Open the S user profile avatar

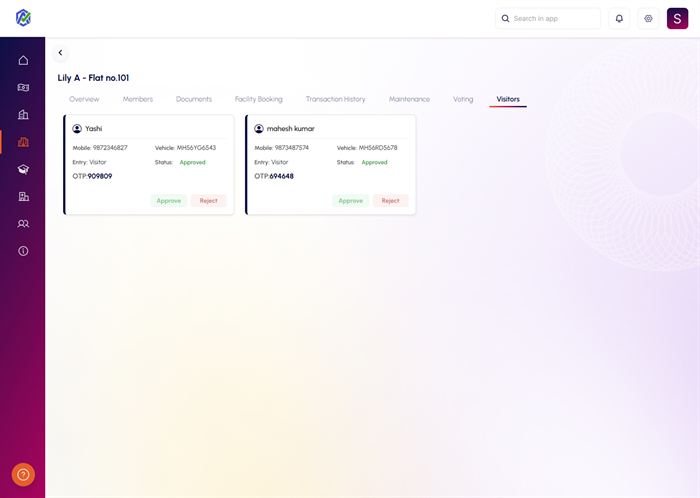tap(677, 18)
